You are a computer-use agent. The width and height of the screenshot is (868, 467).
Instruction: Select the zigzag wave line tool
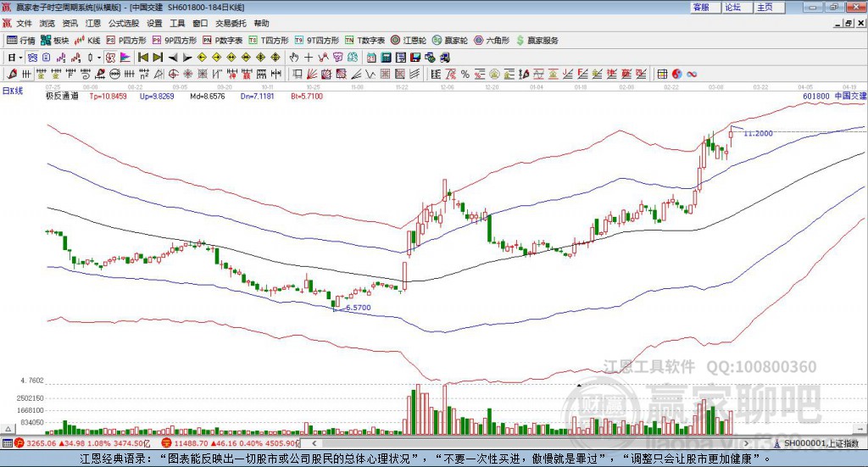[370, 74]
